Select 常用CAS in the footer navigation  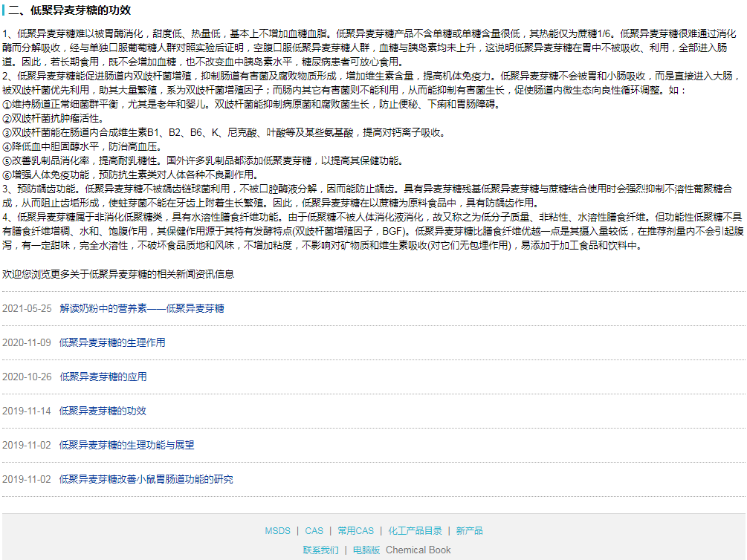[x=355, y=530]
